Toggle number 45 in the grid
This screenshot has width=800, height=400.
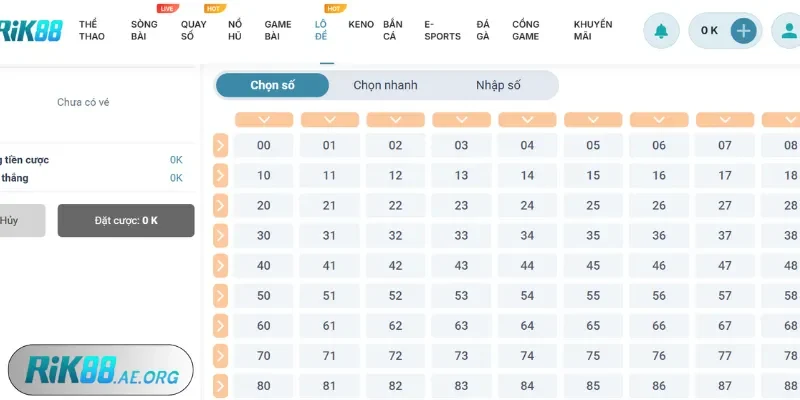[x=593, y=266]
